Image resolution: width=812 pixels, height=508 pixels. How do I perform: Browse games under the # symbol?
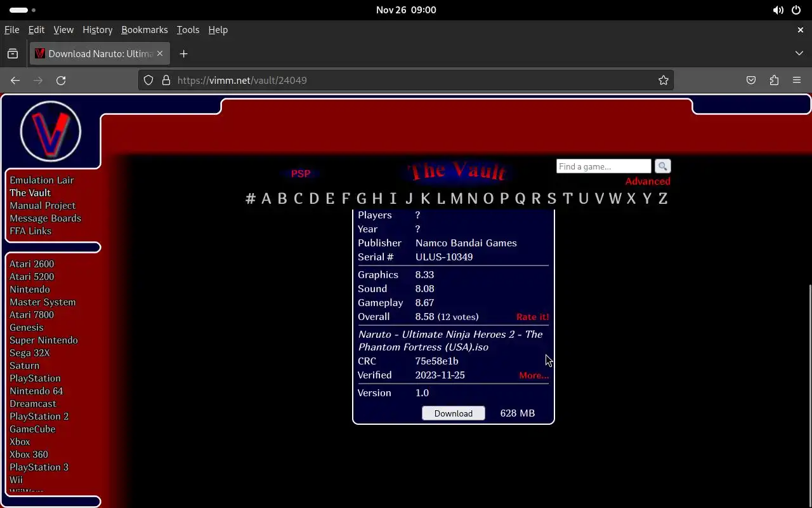tap(251, 198)
